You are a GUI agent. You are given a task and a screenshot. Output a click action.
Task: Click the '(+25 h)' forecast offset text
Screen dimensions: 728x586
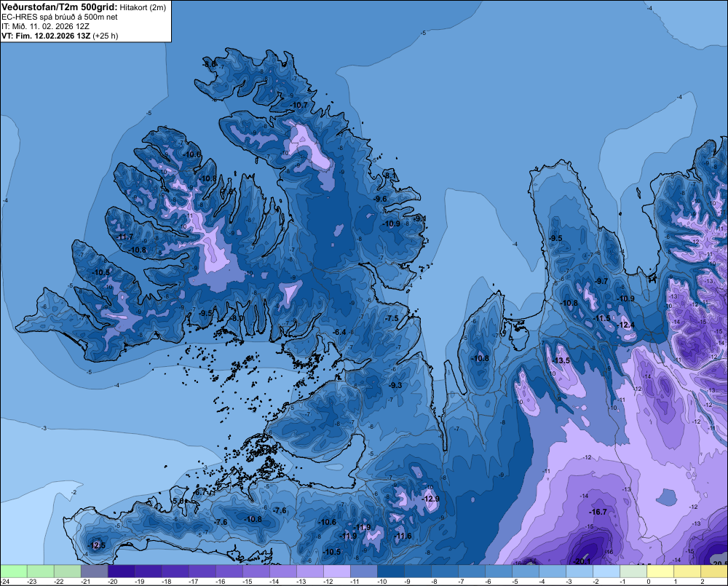[106, 36]
